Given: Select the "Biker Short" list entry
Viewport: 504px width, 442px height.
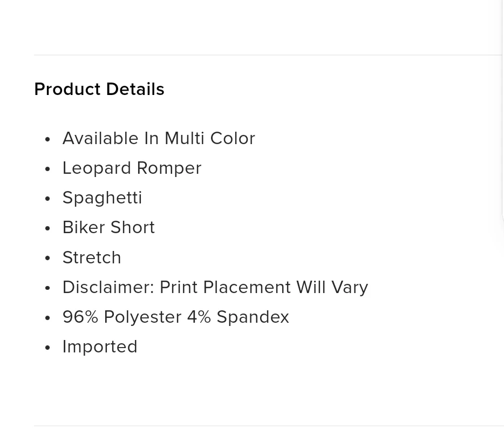Looking at the screenshot, I should 108,228.
